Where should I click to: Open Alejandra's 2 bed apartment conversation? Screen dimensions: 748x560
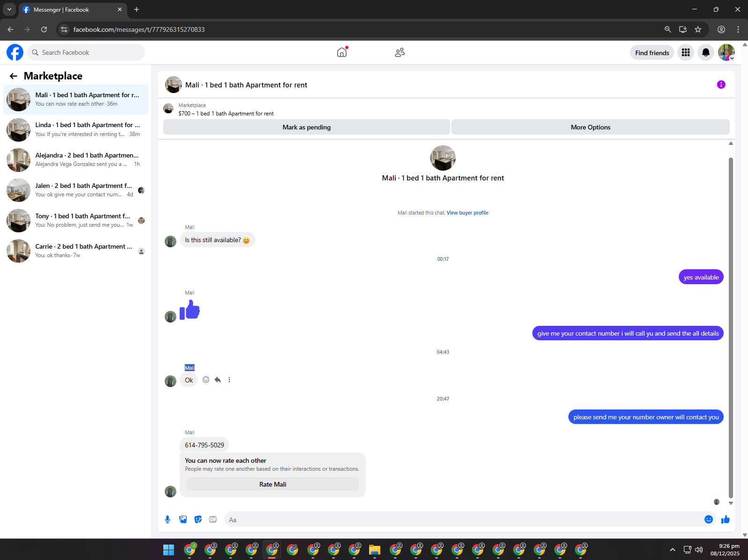(76, 160)
